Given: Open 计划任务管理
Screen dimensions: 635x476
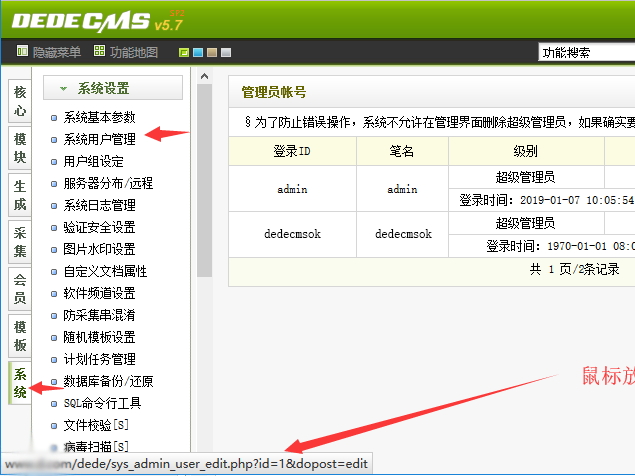Looking at the screenshot, I should coord(99,359).
